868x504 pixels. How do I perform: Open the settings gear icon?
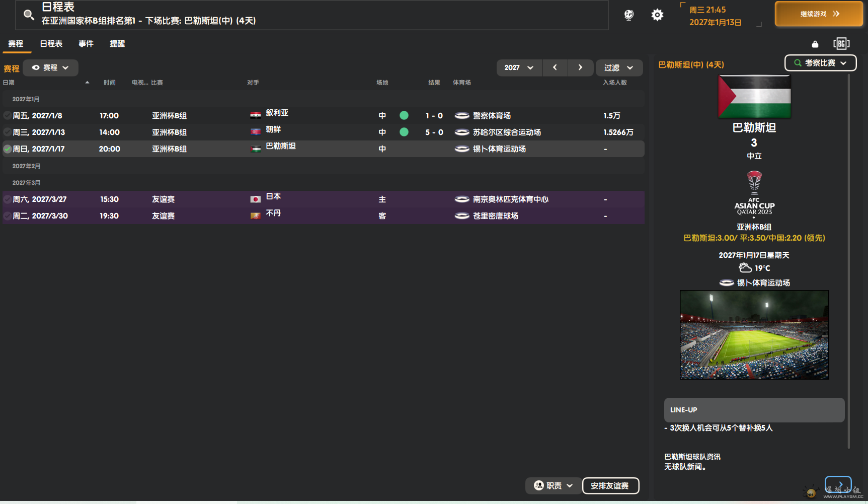[657, 15]
